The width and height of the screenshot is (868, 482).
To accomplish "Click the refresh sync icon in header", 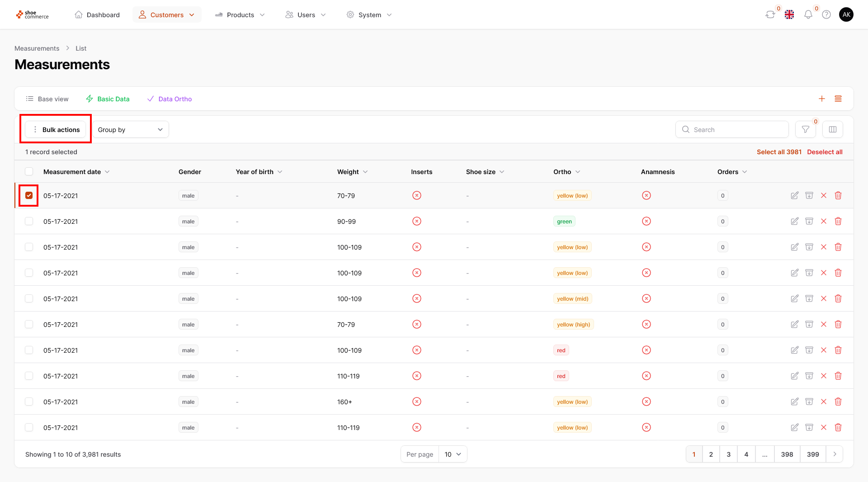I will point(770,15).
